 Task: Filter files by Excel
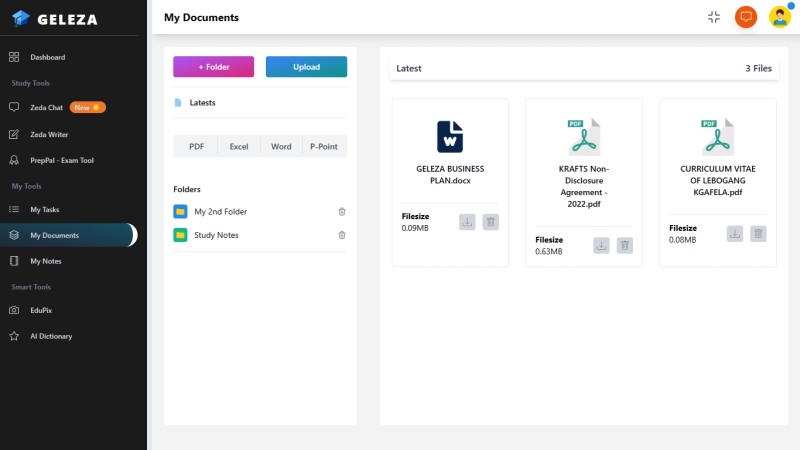coord(238,146)
